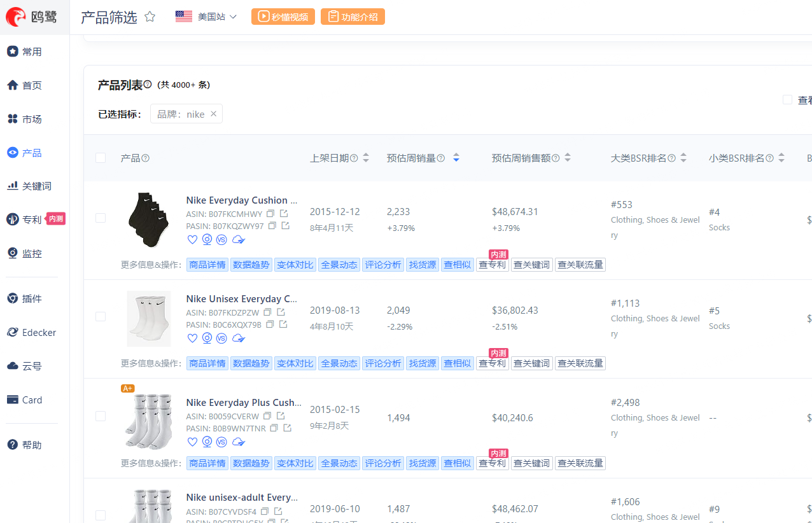Viewport: 812px width, 523px height.
Task: Select the Nike Unisex Everyday C... row checkbox
Action: click(x=101, y=316)
